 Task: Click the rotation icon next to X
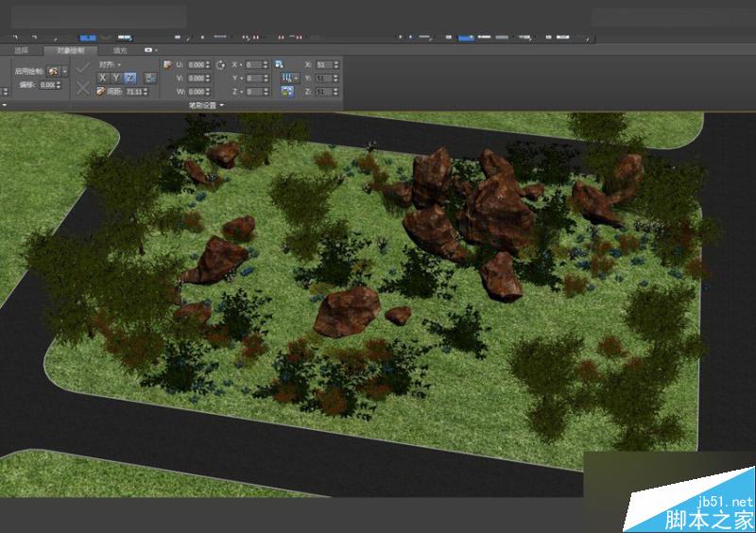221,64
